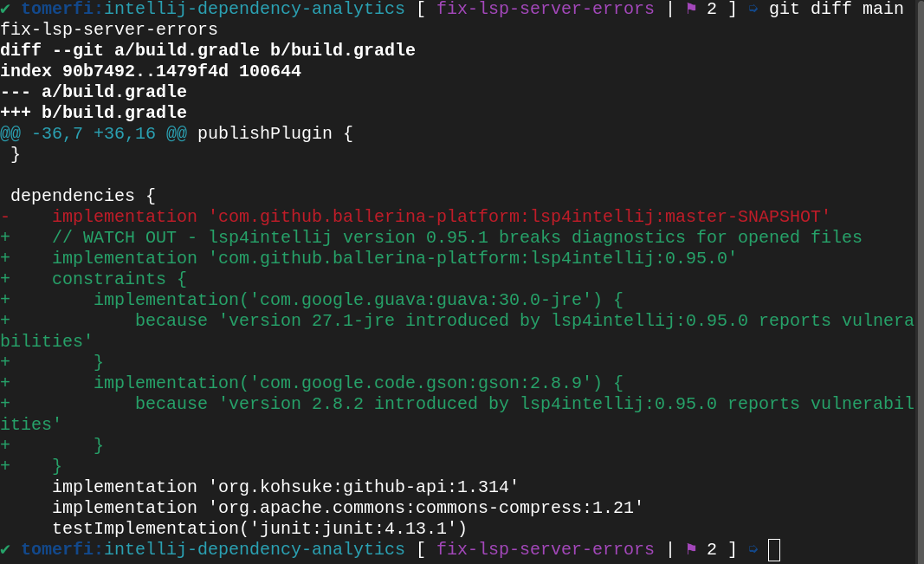Click added 'lsp4intellij:0.95.0' implementation line
Screen dimensions: 924x564
369,257
